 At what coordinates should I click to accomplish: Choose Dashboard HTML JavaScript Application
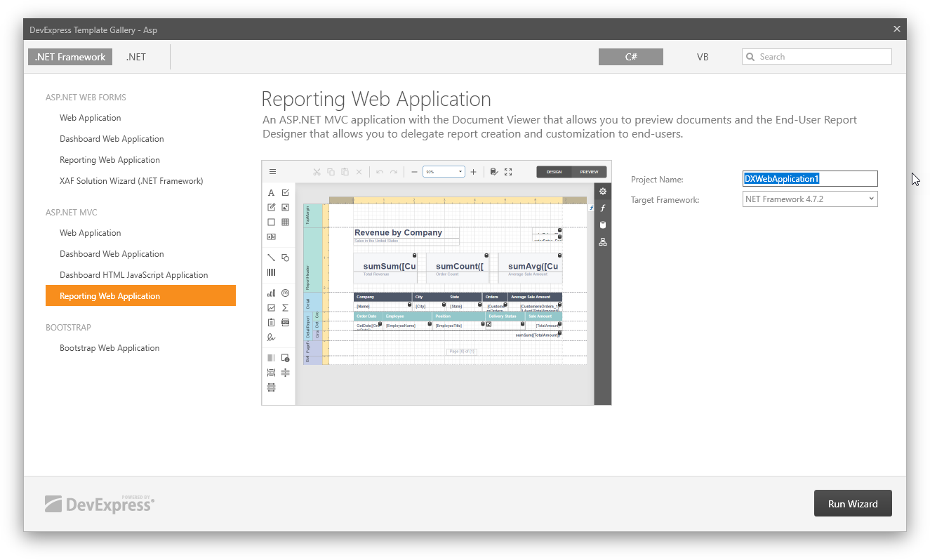[x=134, y=275]
